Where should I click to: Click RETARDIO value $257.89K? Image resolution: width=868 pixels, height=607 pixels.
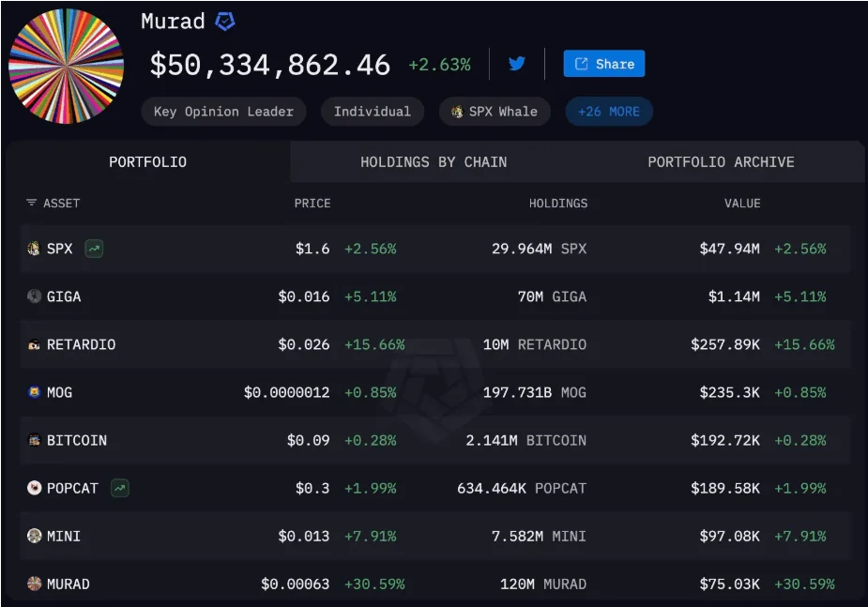pos(725,344)
